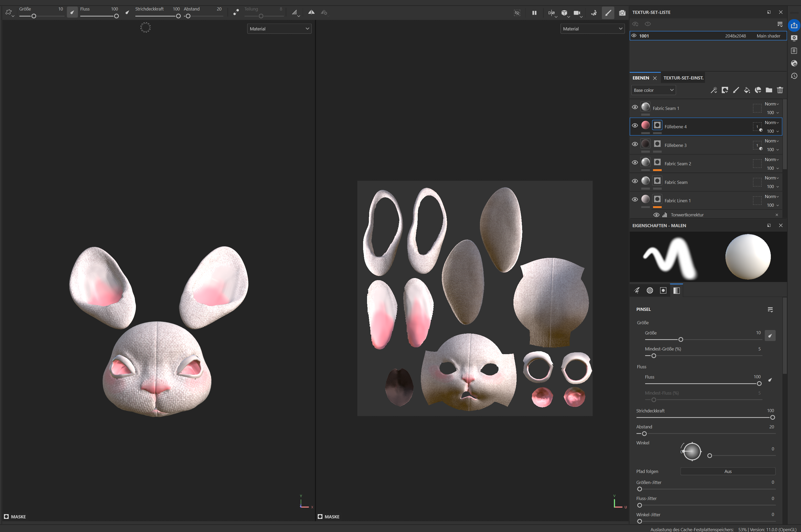Click the add fill layer bucket icon
The height and width of the screenshot is (532, 801).
(x=747, y=90)
